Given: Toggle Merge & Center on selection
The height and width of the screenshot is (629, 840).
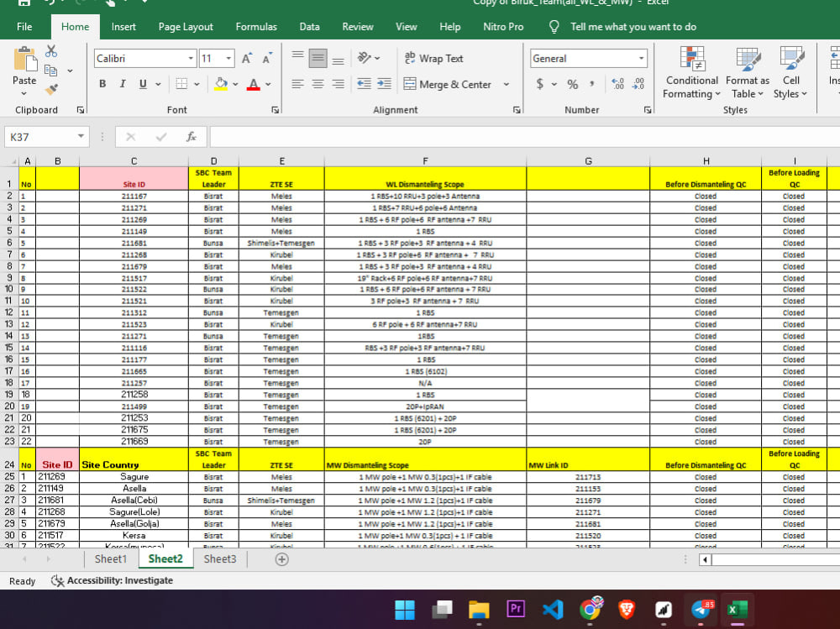Looking at the screenshot, I should [448, 84].
